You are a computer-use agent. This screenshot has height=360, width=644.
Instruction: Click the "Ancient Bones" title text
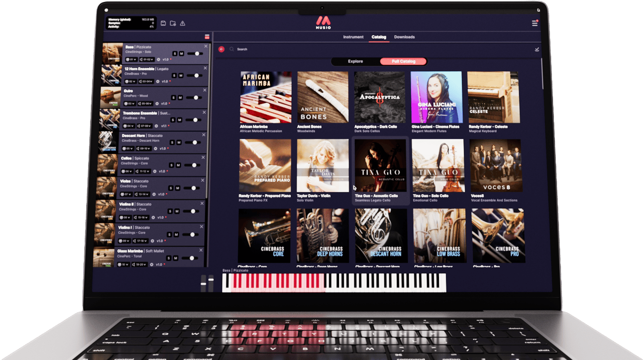pos(309,126)
